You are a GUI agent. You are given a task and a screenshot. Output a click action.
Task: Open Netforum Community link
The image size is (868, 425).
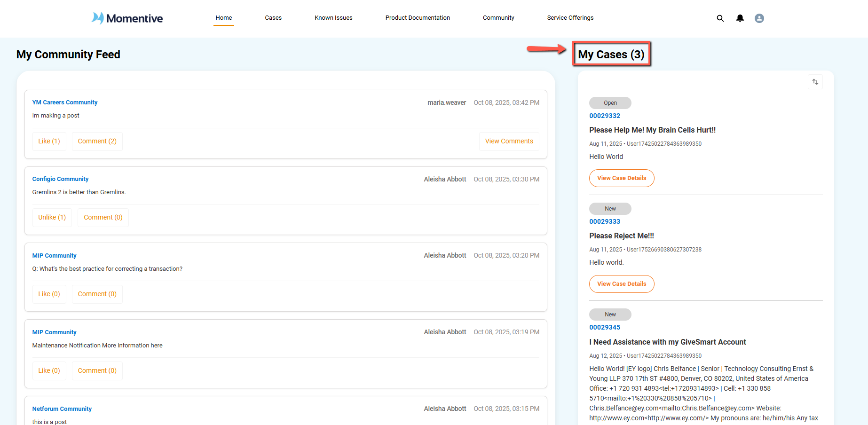[62, 409]
